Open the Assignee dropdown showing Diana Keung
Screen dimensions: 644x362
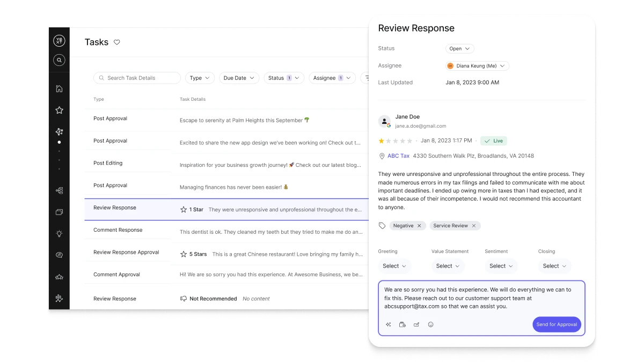click(477, 66)
